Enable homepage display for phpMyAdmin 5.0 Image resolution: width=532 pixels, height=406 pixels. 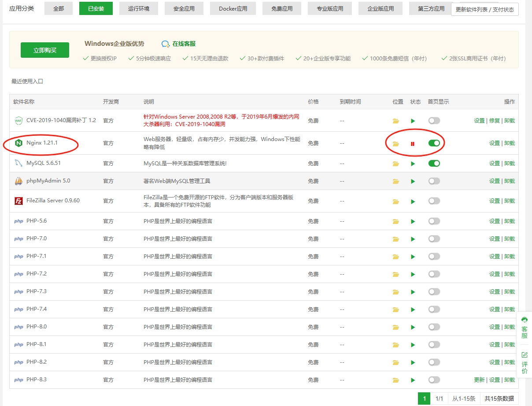(434, 181)
